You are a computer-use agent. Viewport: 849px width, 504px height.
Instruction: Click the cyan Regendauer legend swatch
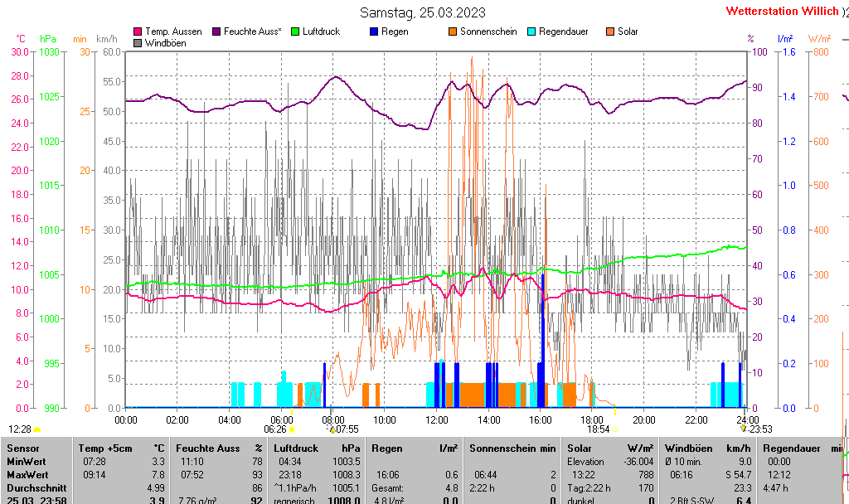[x=531, y=32]
